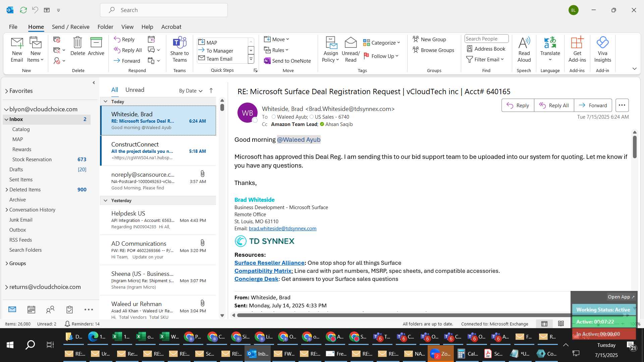Expand Deleted Items folder
644x362 pixels.
point(7,190)
